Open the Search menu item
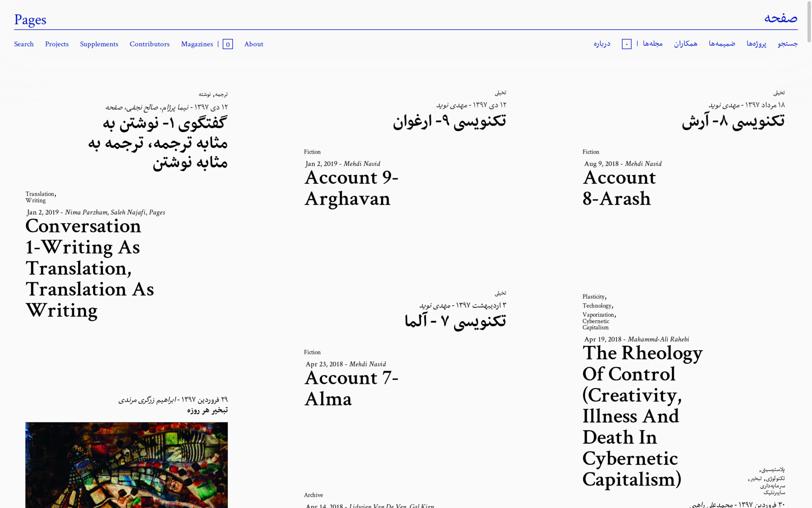This screenshot has height=508, width=812. (x=24, y=44)
